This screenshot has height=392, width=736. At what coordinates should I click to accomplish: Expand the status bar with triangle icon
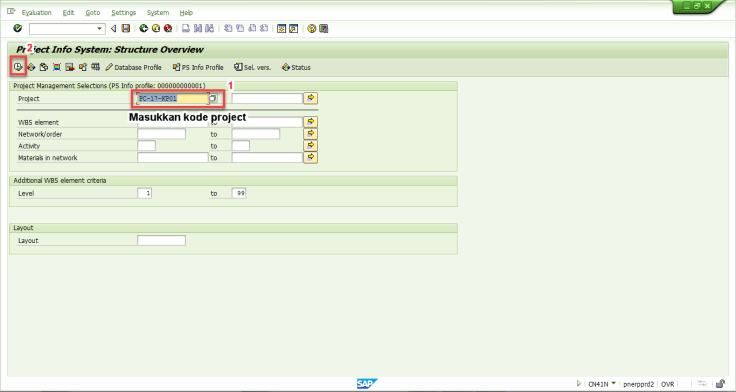click(x=579, y=384)
